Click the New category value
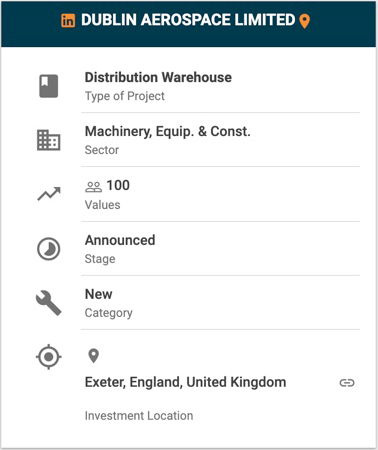Screen dimensions: 378x450 click(x=99, y=294)
